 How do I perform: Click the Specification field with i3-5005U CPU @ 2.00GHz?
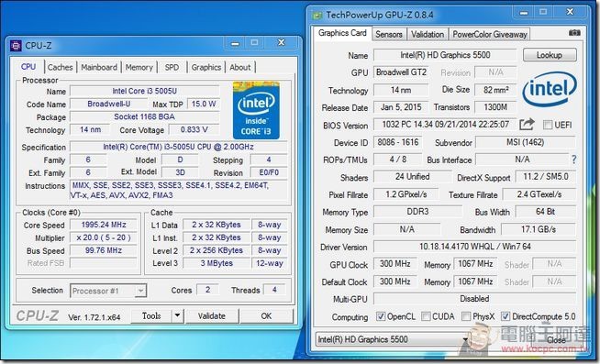pos(178,147)
